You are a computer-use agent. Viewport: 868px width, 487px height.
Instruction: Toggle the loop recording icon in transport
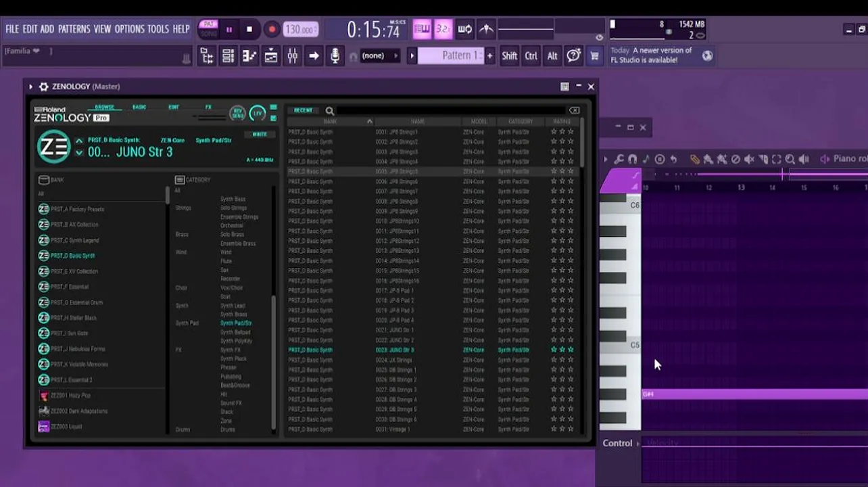pos(465,29)
